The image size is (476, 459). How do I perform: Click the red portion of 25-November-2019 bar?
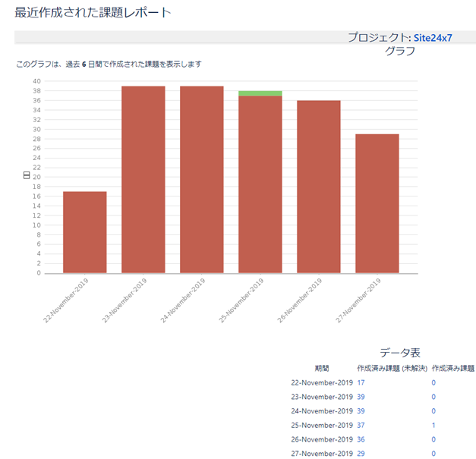click(260, 184)
